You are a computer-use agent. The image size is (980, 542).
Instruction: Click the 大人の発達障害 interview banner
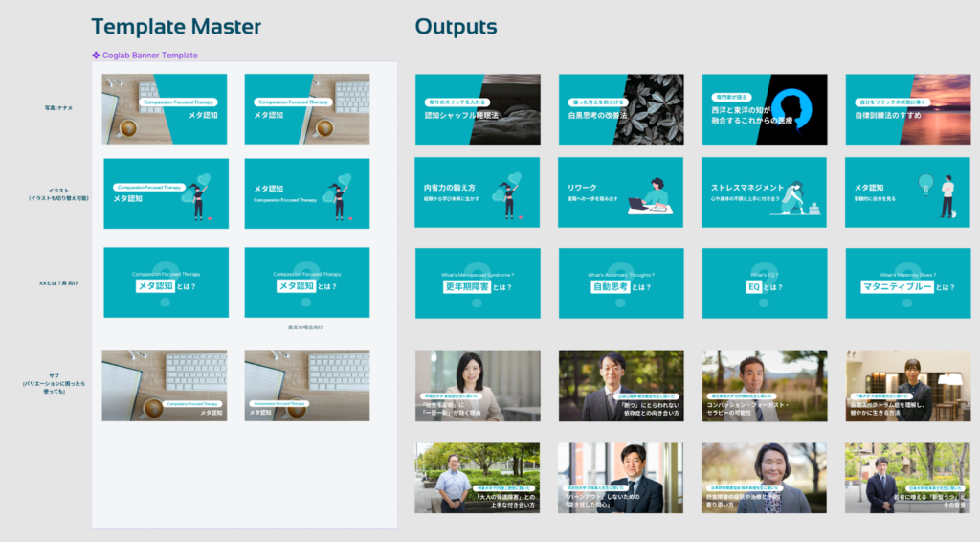coord(478,478)
